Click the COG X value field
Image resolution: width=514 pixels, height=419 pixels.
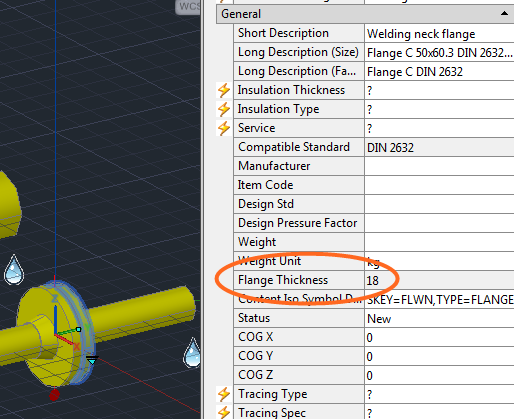click(x=440, y=337)
